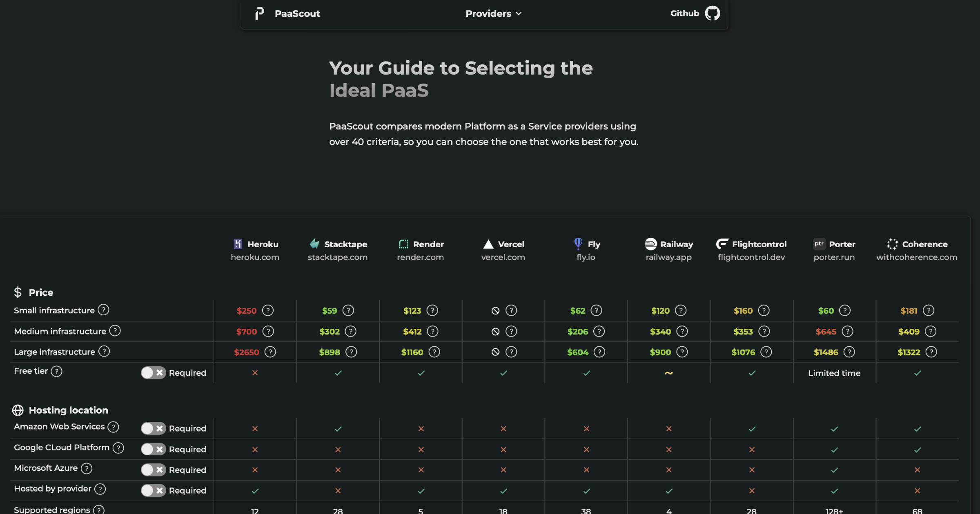The image size is (980, 514).
Task: Toggle Hosted by provider Required switch
Action: (x=153, y=490)
